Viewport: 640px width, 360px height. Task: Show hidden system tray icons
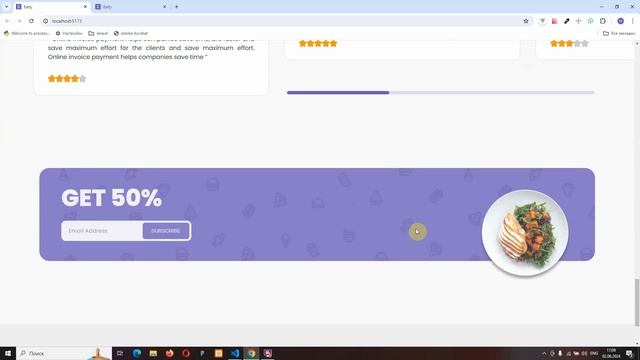click(x=544, y=353)
